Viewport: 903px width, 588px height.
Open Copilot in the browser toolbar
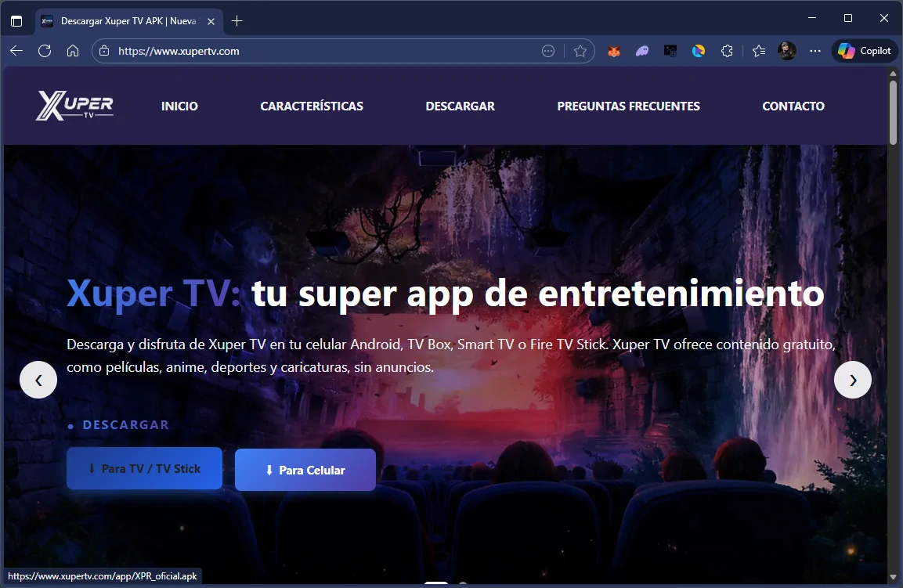pyautogui.click(x=864, y=50)
